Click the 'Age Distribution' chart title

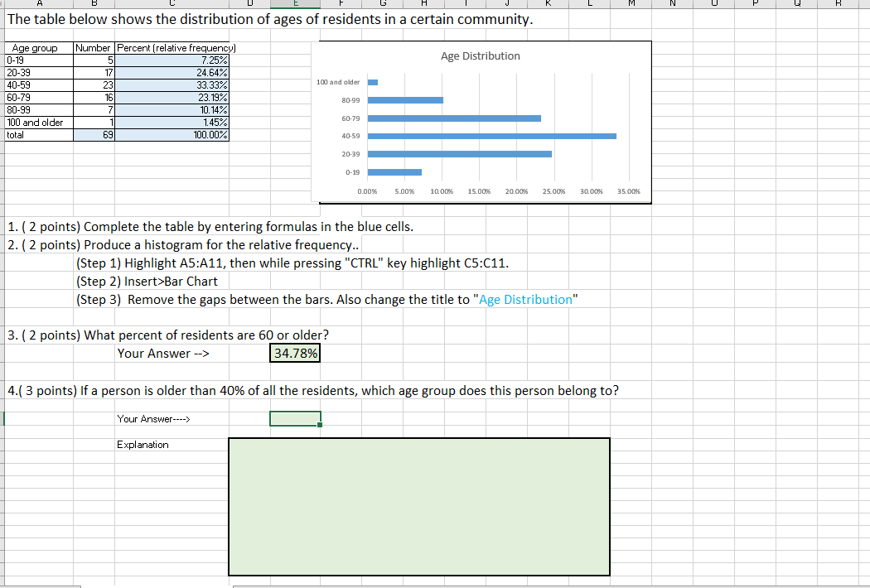[481, 56]
